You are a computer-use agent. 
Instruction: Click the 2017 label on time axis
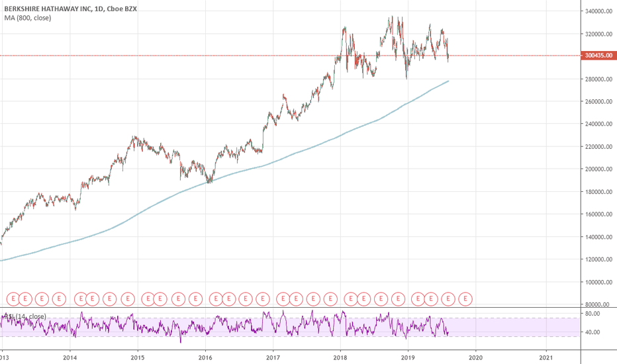pos(273,357)
